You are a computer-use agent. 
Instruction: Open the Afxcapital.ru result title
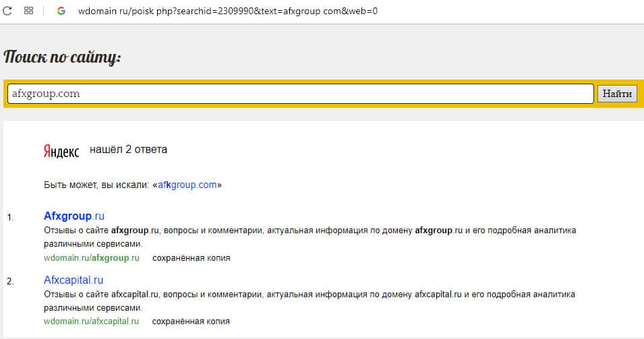click(73, 280)
